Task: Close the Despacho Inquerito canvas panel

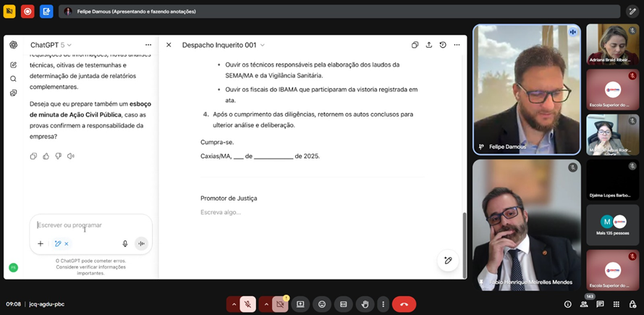Action: click(x=169, y=45)
